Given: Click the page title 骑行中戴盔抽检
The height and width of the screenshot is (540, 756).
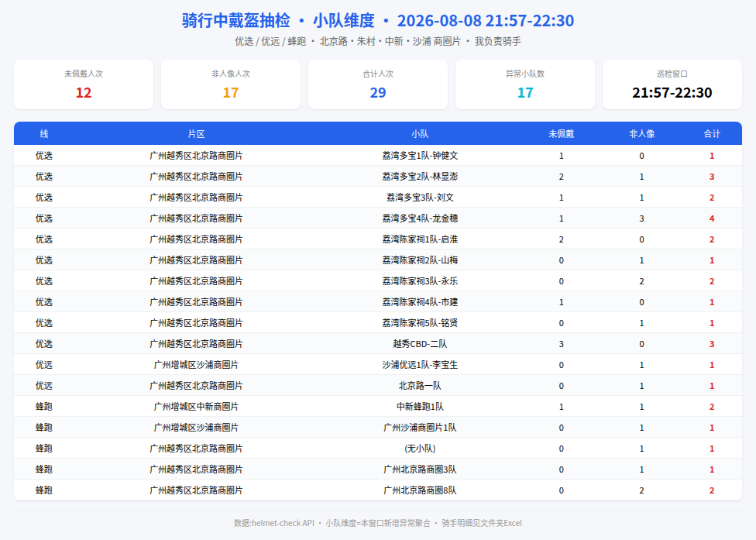Looking at the screenshot, I should click(236, 20).
